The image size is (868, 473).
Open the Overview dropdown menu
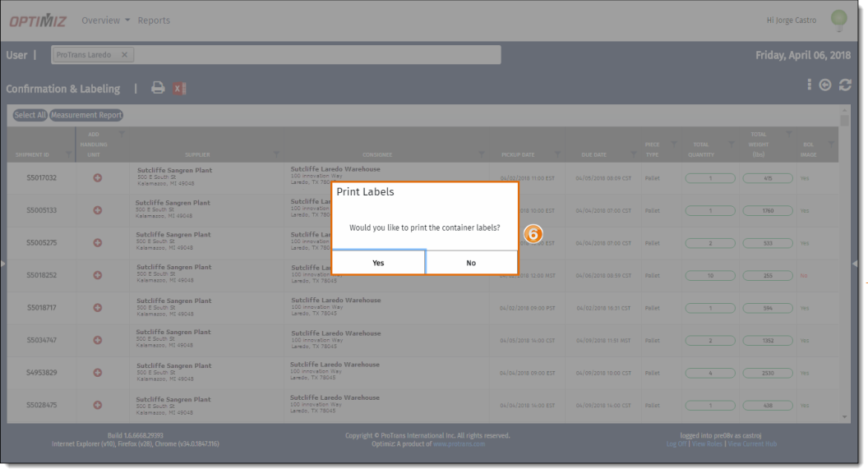(x=106, y=21)
